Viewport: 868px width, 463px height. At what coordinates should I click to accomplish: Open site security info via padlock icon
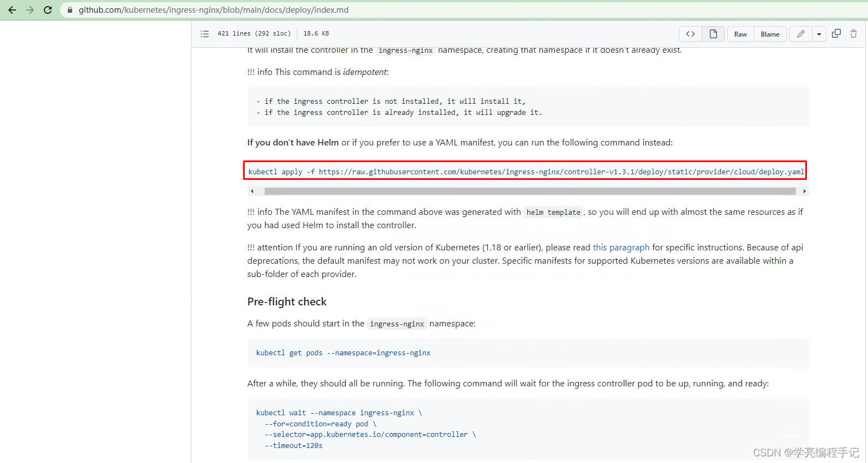69,9
